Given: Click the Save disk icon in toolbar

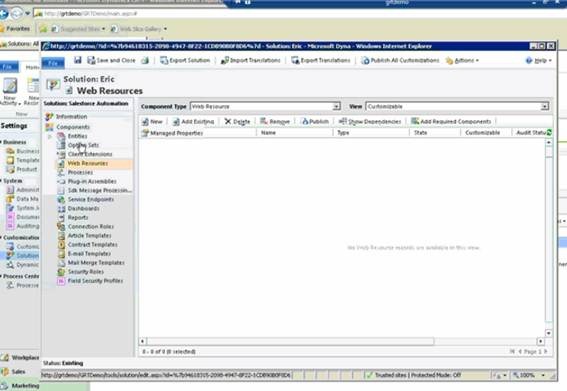Looking at the screenshot, I should click(77, 60).
